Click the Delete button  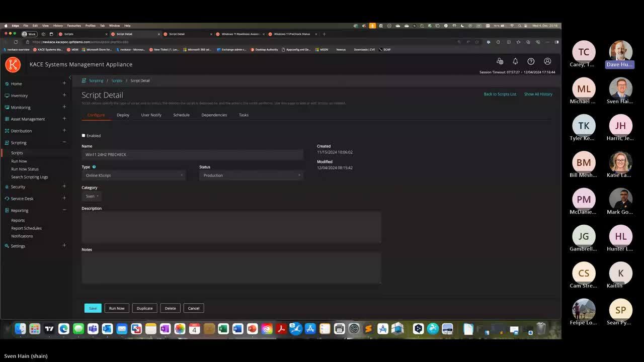171,308
